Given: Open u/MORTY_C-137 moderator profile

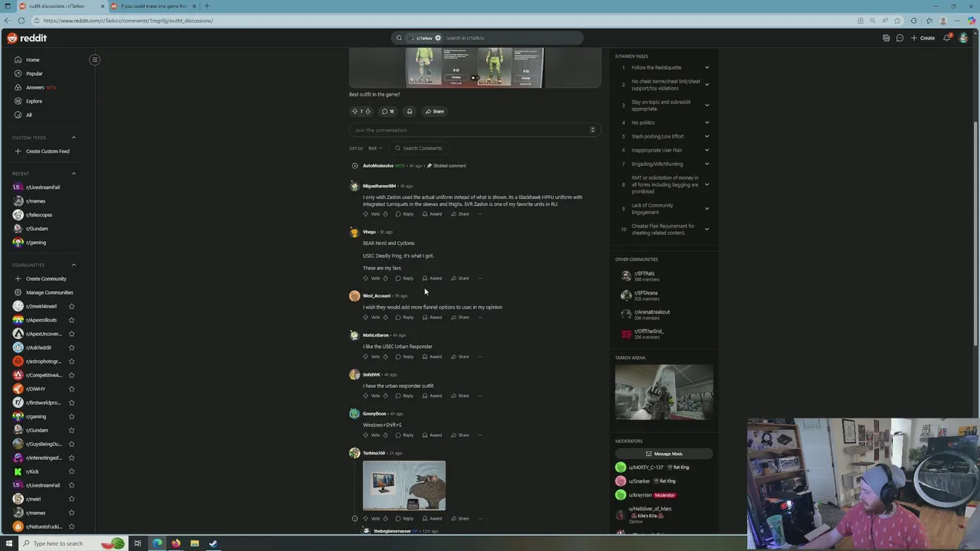Looking at the screenshot, I should (x=648, y=467).
